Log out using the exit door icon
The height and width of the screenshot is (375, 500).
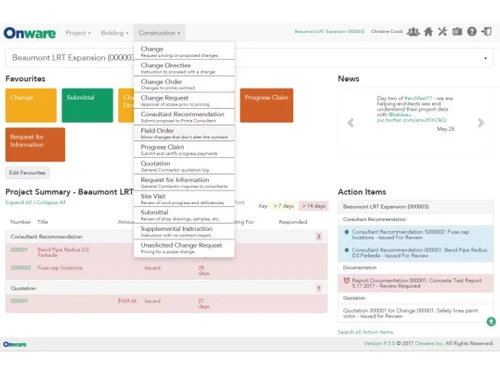487,32
